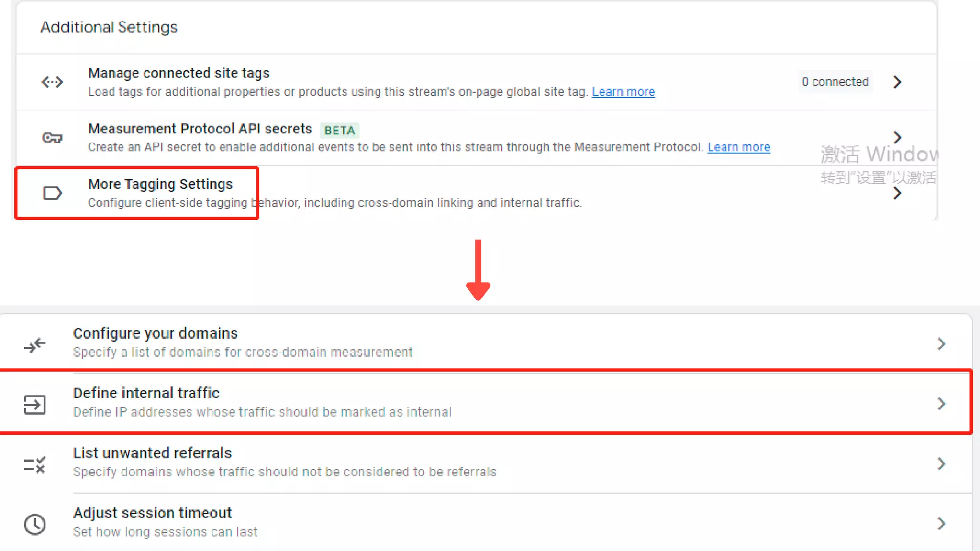Screen dimensions: 980x551
Task: Click the unwanted referrals list icon
Action: click(x=35, y=464)
